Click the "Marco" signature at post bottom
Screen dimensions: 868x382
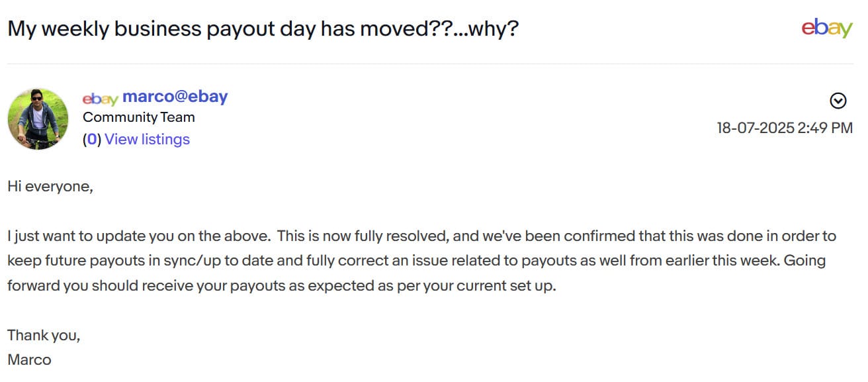tap(29, 359)
